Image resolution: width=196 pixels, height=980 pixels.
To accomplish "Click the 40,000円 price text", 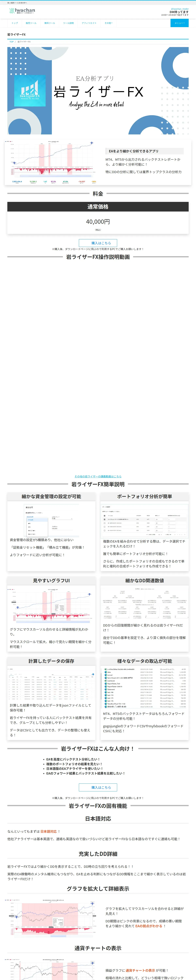I will 98,221.
